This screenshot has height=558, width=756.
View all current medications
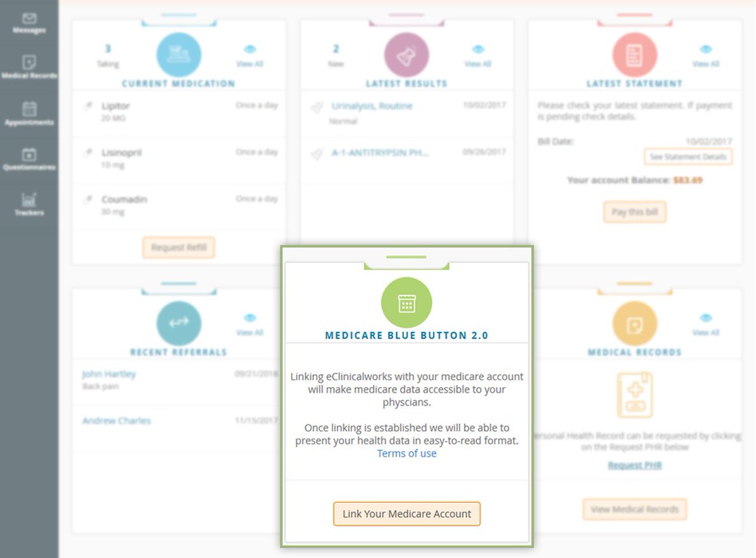(x=249, y=56)
